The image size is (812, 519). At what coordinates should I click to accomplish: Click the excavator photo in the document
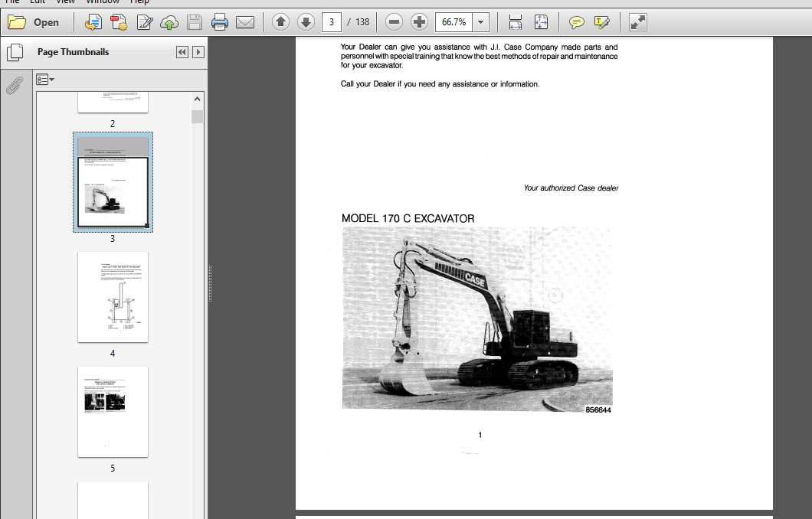click(x=477, y=318)
